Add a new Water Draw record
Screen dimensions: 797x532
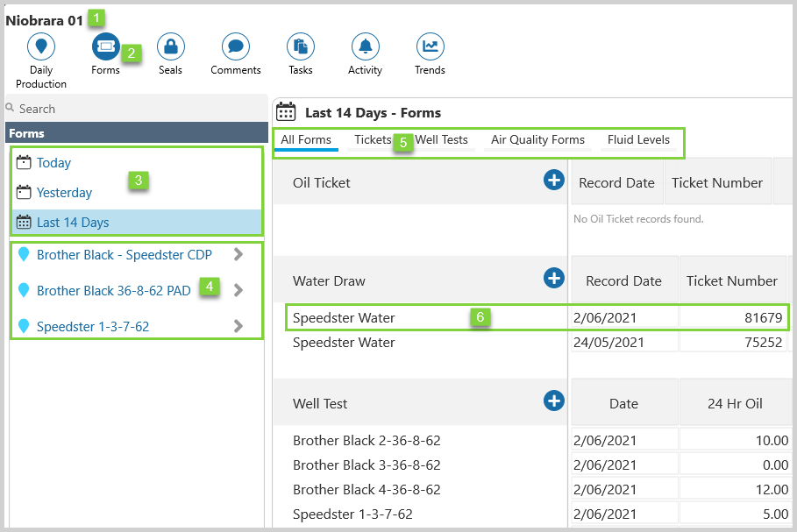click(554, 279)
